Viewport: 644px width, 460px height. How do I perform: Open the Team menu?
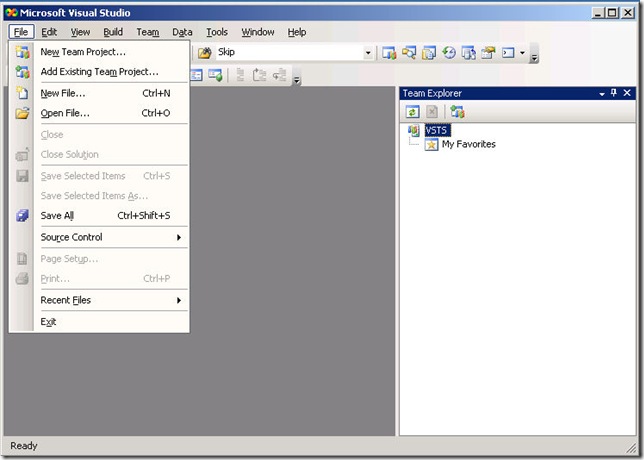coord(147,32)
